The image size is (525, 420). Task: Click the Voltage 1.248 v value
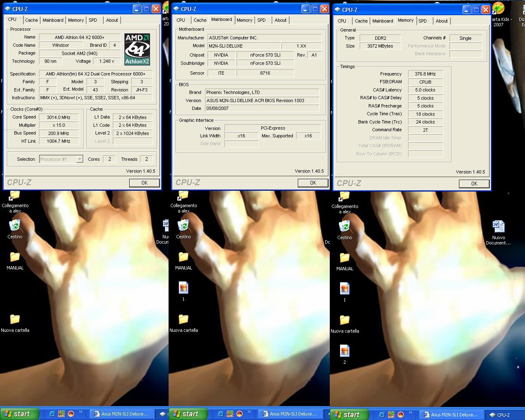[x=107, y=61]
